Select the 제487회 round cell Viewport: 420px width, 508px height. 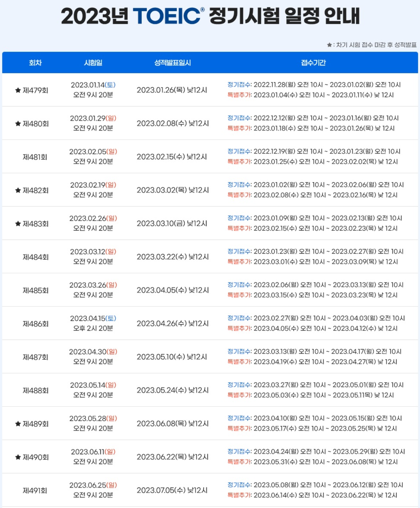point(36,357)
